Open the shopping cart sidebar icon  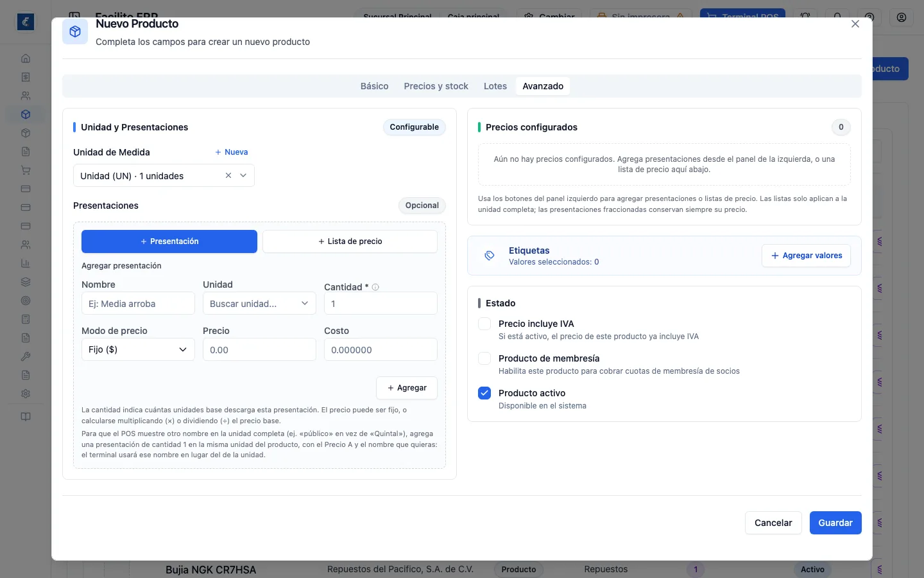(26, 170)
